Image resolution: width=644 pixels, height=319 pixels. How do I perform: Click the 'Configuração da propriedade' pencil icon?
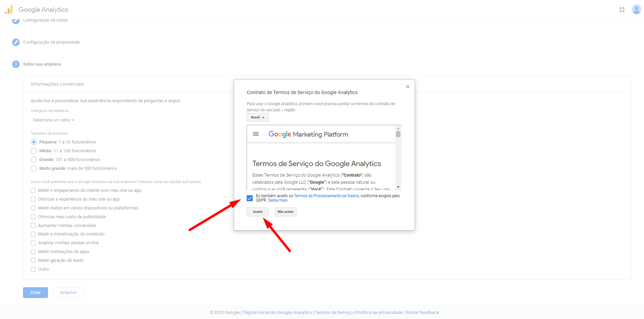(16, 42)
